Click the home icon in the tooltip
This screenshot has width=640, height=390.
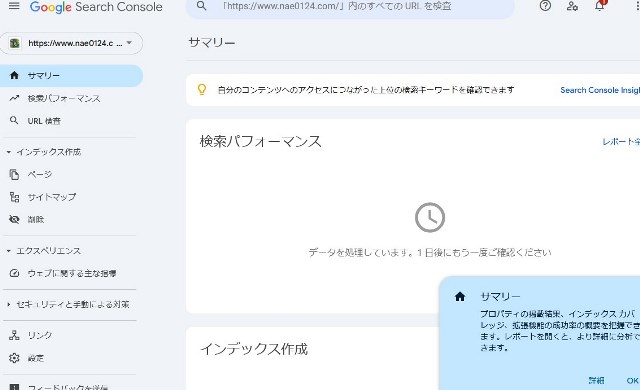(x=460, y=297)
